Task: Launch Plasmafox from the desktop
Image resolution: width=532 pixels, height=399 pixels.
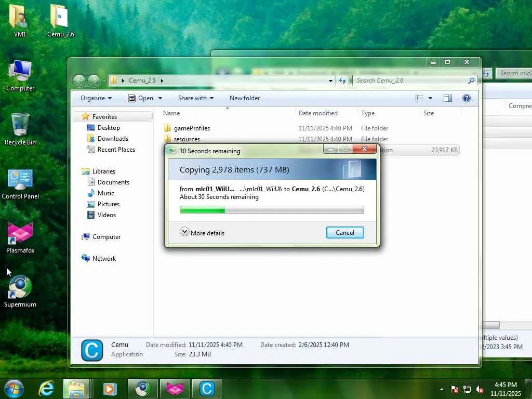Action: pyautogui.click(x=20, y=237)
